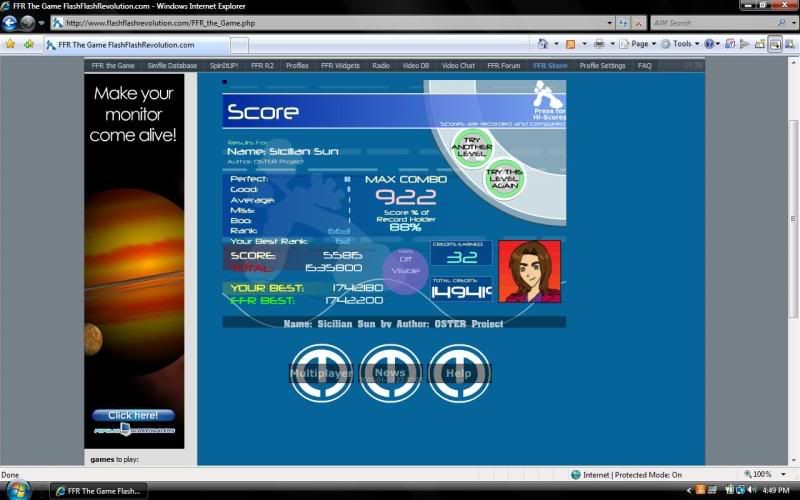
Task: Click the Home icon in the command bar
Action: tap(543, 44)
